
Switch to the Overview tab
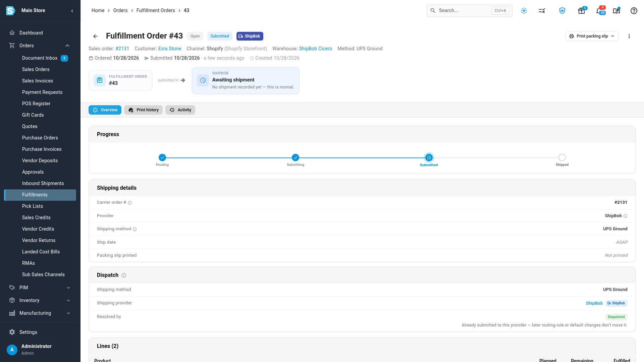point(105,110)
